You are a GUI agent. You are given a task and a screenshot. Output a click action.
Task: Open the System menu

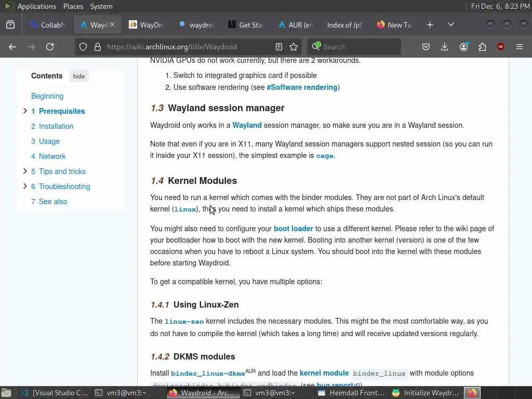point(101,6)
